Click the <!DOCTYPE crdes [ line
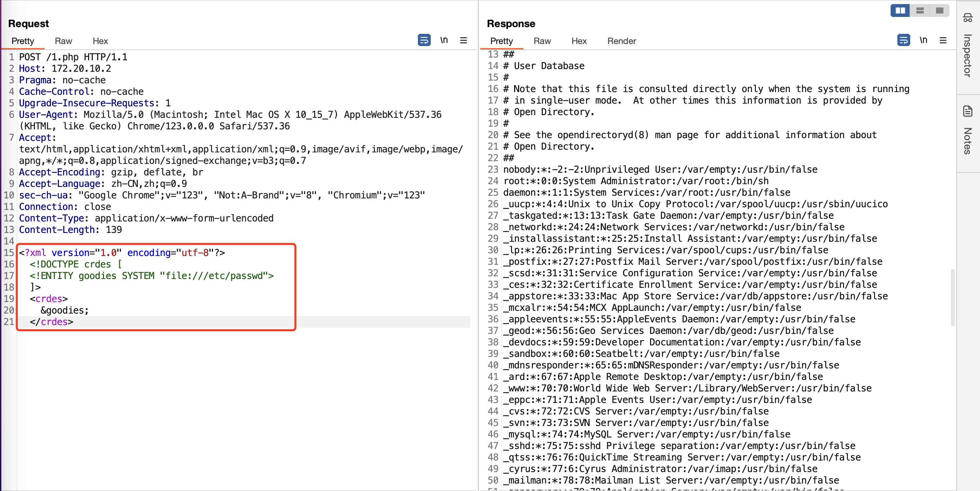980x491 pixels. point(76,264)
